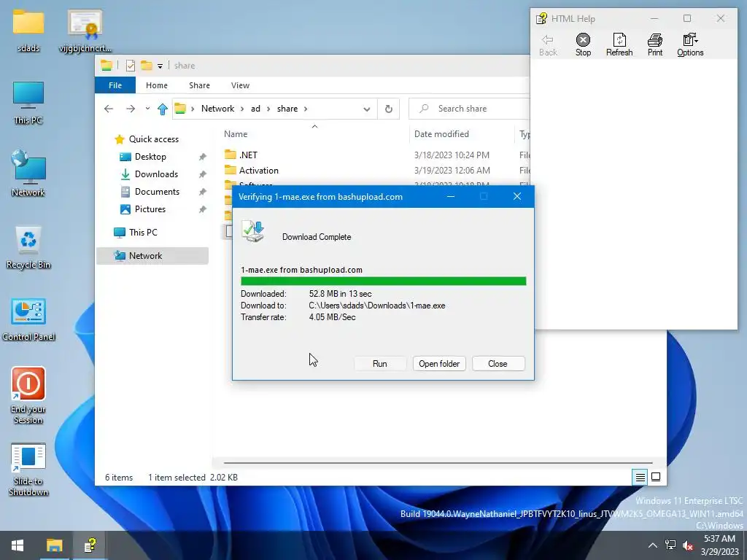747x560 pixels.
Task: Open the Windows Start menu
Action: (18, 545)
